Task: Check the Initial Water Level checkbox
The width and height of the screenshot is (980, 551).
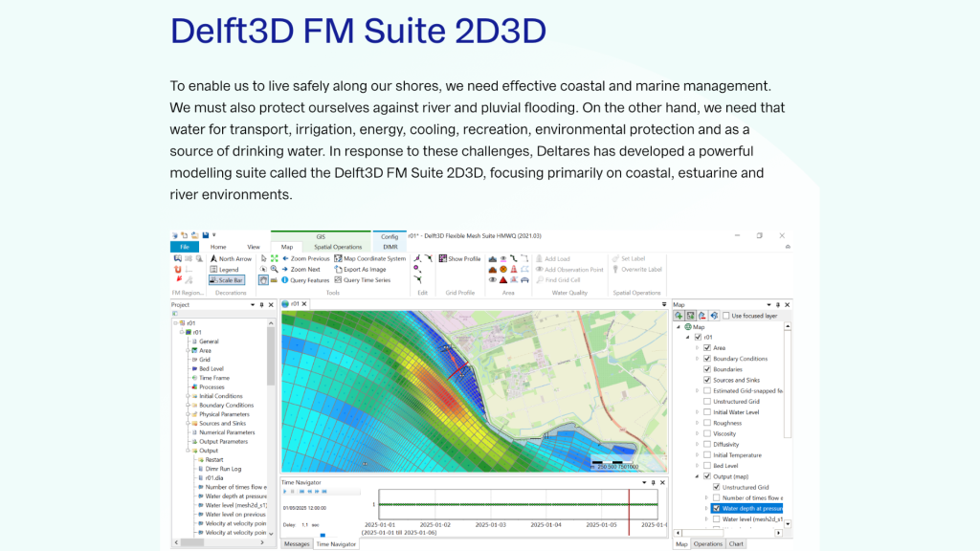Action: 707,412
